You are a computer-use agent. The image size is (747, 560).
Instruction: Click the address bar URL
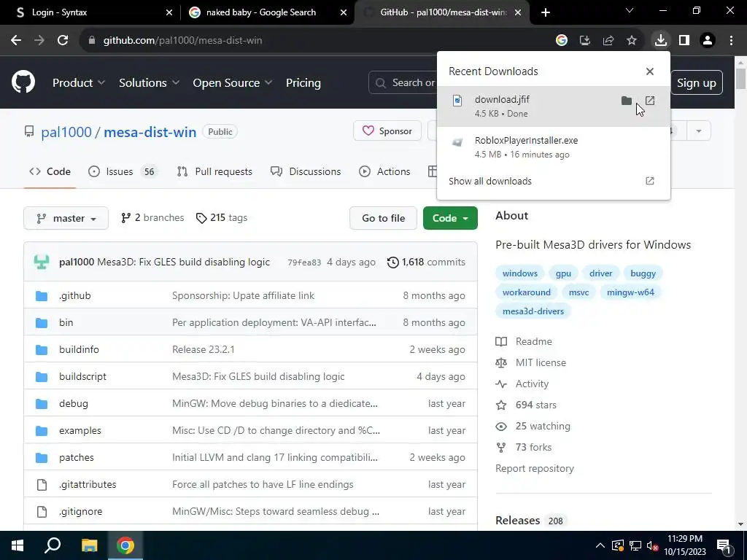point(183,41)
